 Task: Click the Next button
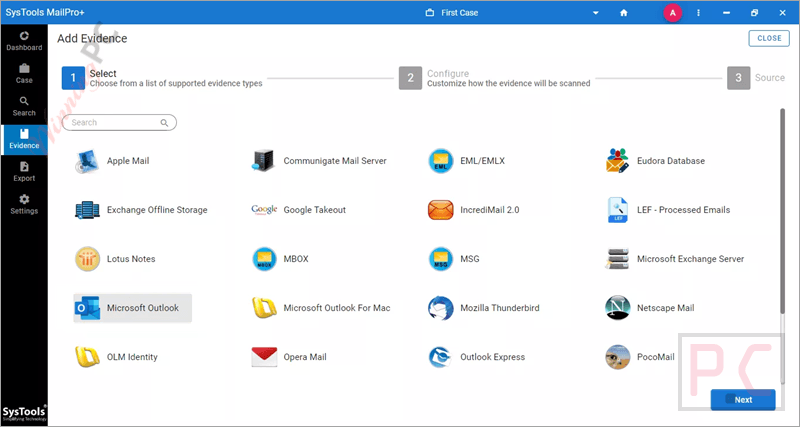coord(743,399)
